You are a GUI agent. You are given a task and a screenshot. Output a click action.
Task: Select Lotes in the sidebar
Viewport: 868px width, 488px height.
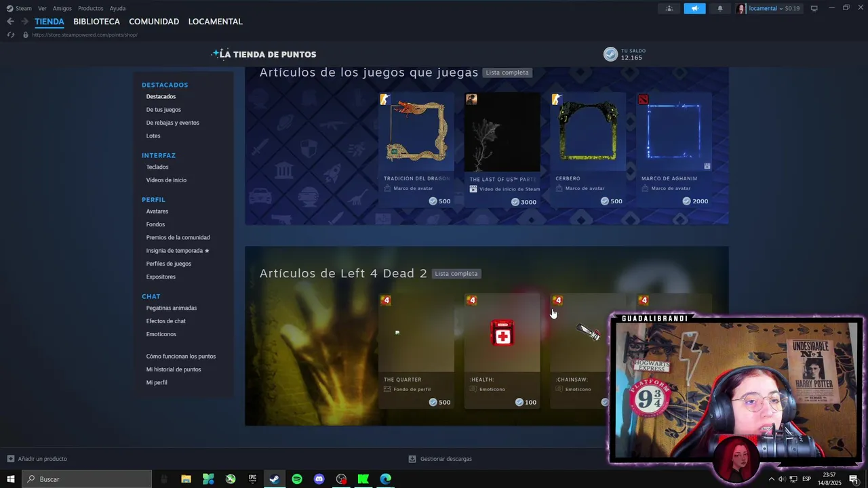click(x=153, y=136)
